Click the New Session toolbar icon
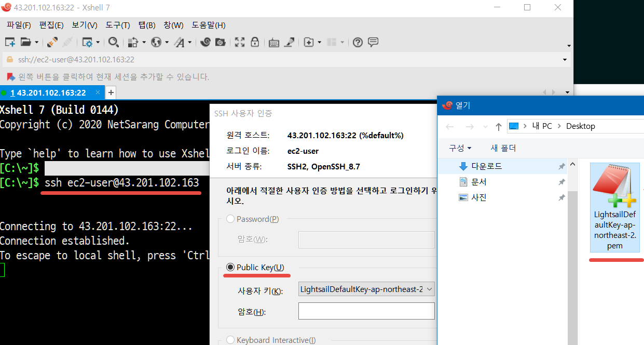 coord(10,43)
